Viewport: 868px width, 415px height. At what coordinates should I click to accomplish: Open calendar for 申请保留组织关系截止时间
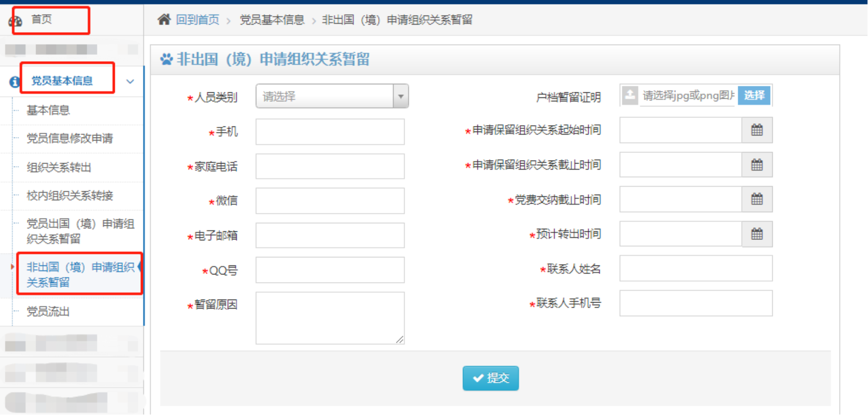(x=757, y=165)
